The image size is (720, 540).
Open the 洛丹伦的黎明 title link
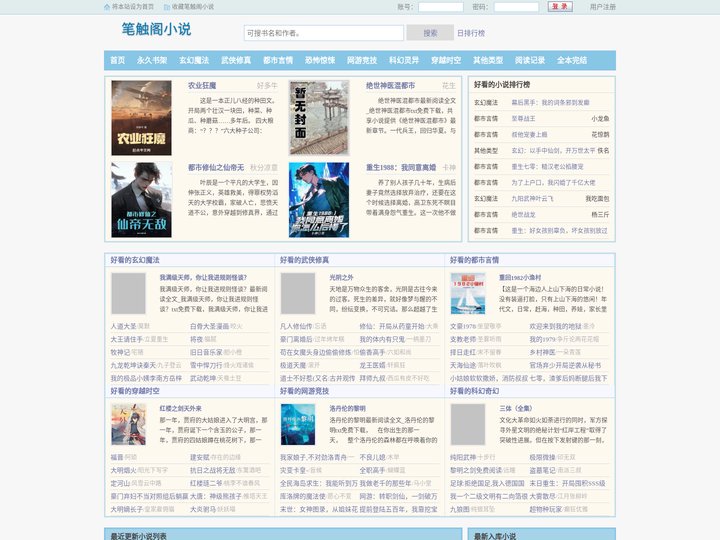pos(348,408)
